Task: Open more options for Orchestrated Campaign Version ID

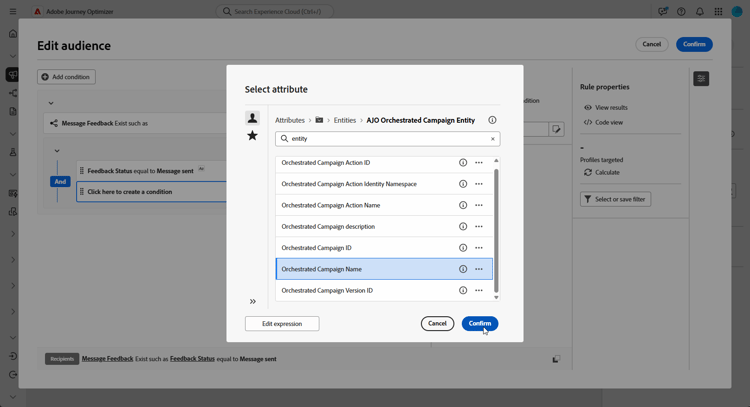Action: [479, 290]
